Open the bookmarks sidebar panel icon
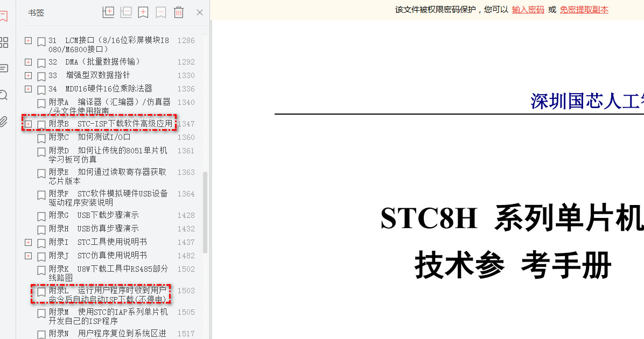The width and height of the screenshot is (644, 339). coord(4,16)
